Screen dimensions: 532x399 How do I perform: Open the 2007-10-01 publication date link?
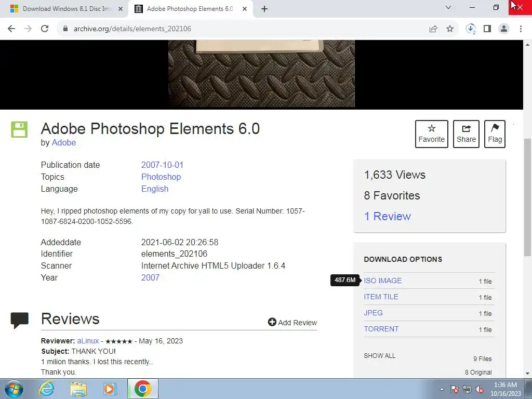tap(162, 165)
